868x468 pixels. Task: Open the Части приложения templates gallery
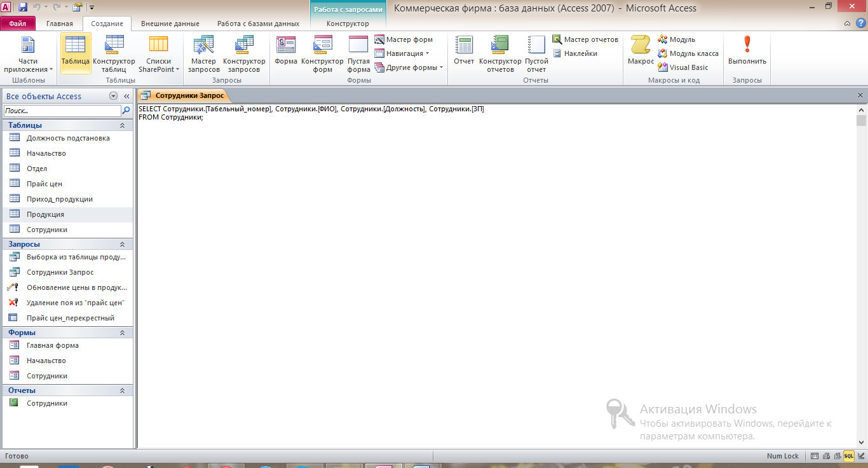click(x=27, y=55)
